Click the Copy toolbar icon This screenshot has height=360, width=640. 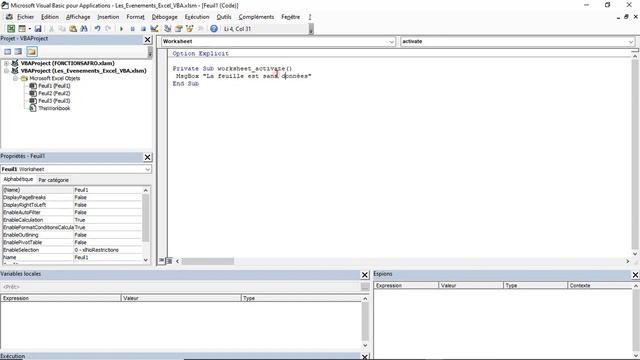tap(62, 29)
